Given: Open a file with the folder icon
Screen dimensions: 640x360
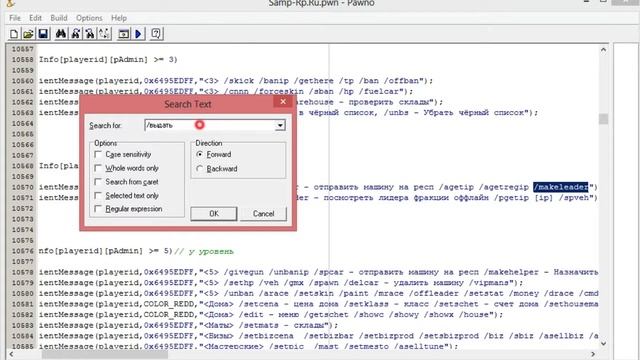Looking at the screenshot, I should [x=28, y=34].
